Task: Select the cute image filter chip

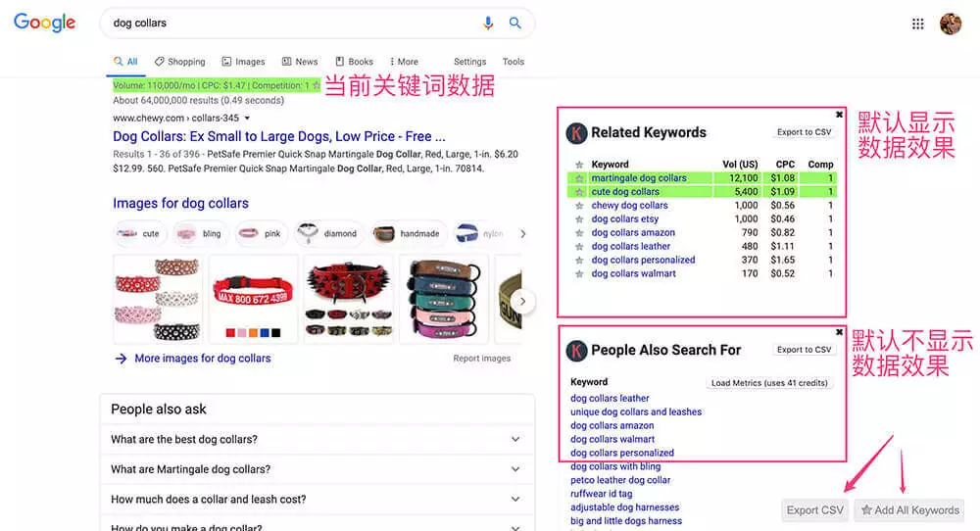Action: 139,233
